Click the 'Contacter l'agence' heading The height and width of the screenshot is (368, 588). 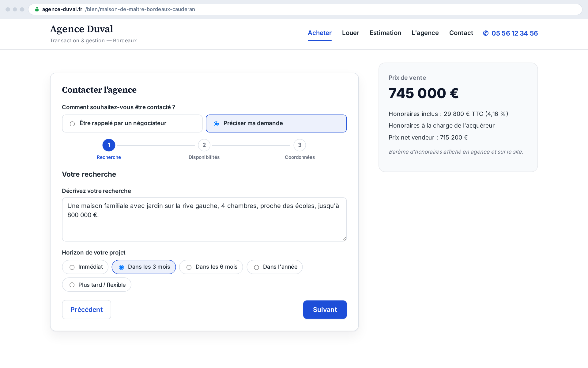tap(99, 90)
